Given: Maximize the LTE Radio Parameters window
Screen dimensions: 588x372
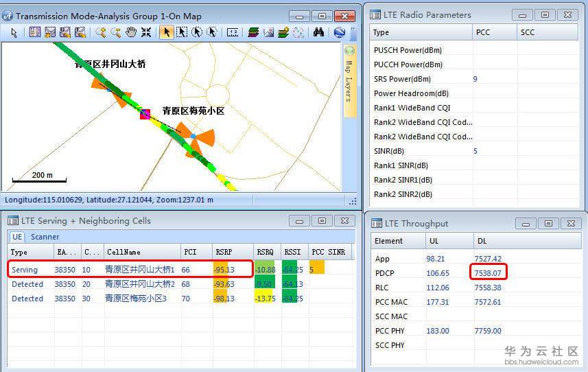Looking at the screenshot, I should coord(545,15).
